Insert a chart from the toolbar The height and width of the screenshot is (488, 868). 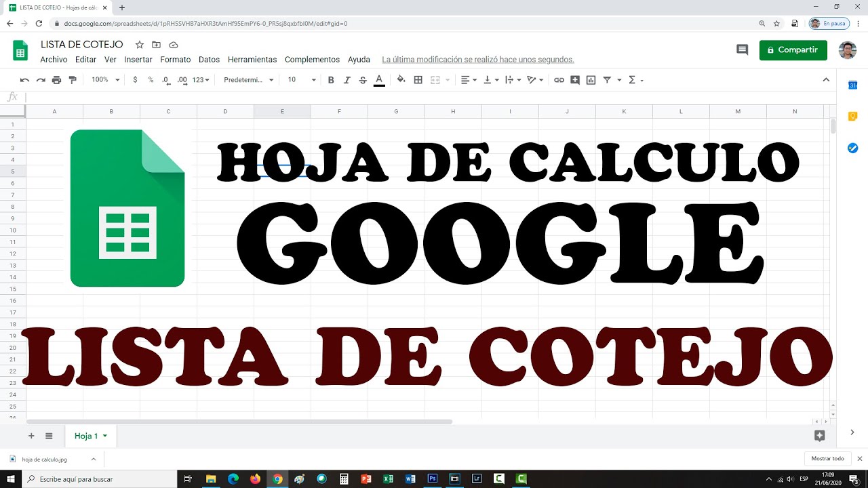pyautogui.click(x=591, y=80)
